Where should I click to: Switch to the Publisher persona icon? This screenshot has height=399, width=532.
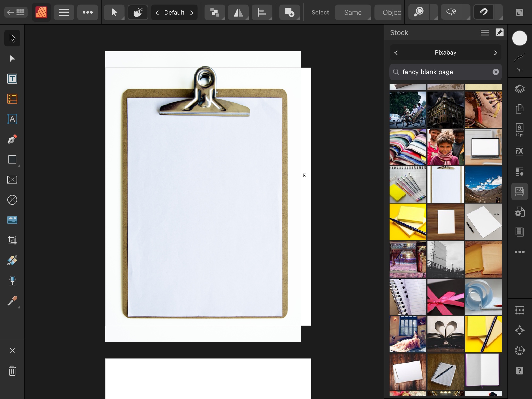[x=41, y=12]
